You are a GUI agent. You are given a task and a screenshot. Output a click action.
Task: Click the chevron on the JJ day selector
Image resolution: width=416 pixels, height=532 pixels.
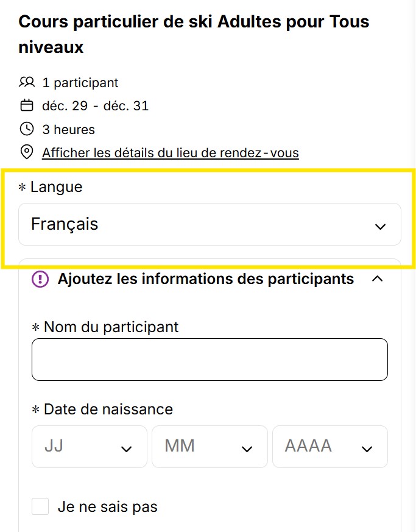point(127,449)
